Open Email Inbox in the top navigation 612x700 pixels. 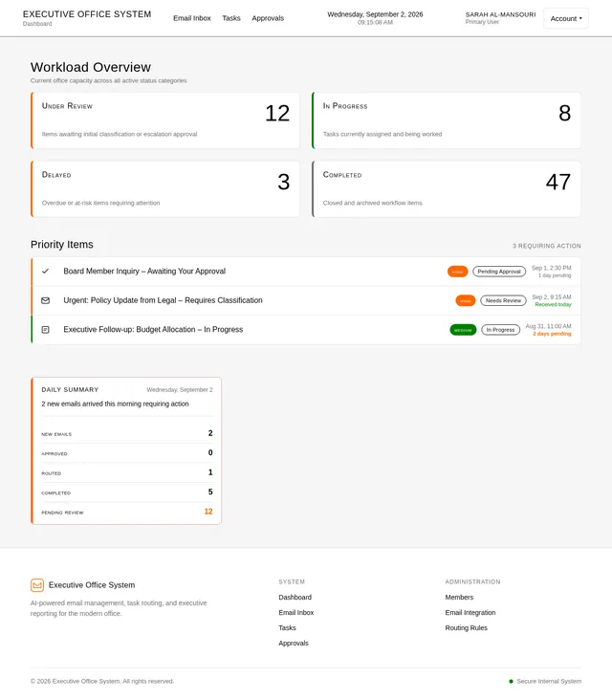coord(192,18)
